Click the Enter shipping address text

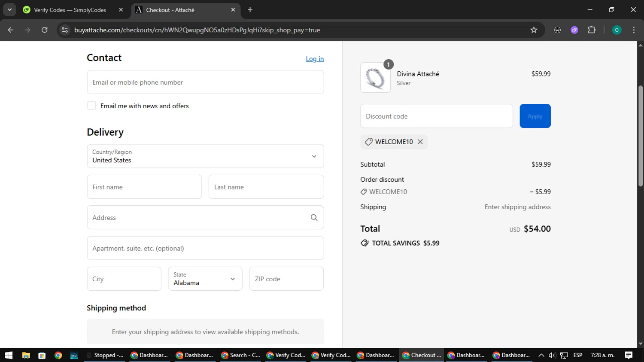(517, 207)
